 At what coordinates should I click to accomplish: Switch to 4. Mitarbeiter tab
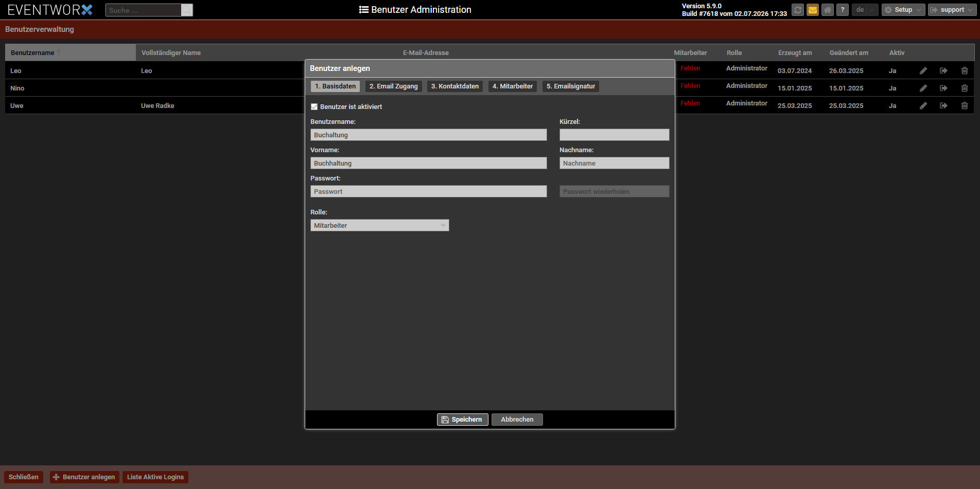[513, 86]
